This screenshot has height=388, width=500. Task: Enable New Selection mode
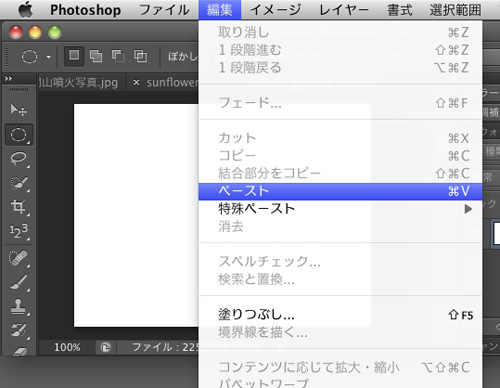pos(74,56)
